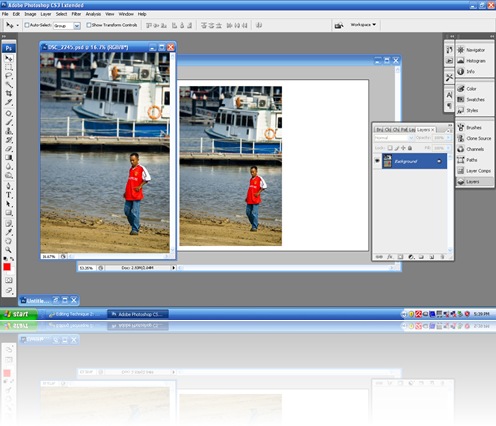
Task: Open the Workspace dropdown
Action: tap(363, 25)
